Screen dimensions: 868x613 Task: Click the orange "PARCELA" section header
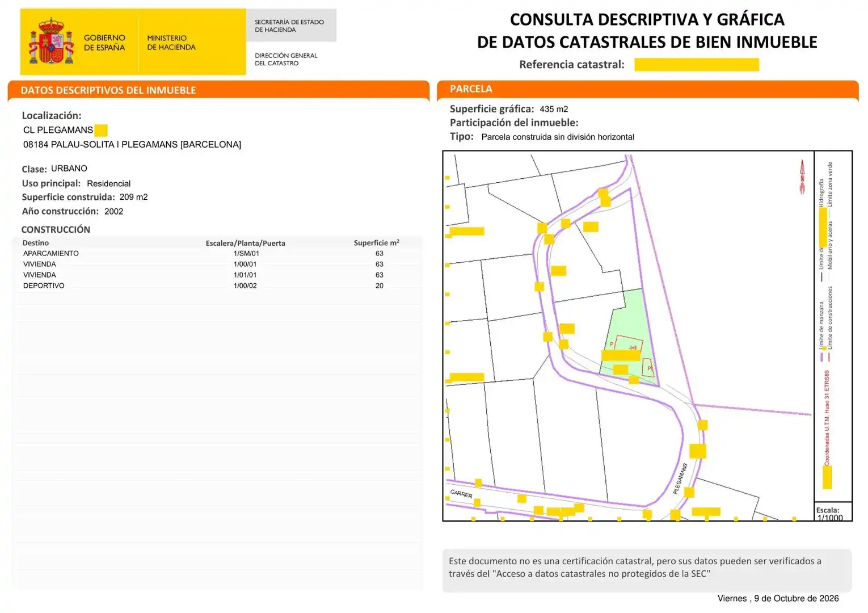[471, 89]
